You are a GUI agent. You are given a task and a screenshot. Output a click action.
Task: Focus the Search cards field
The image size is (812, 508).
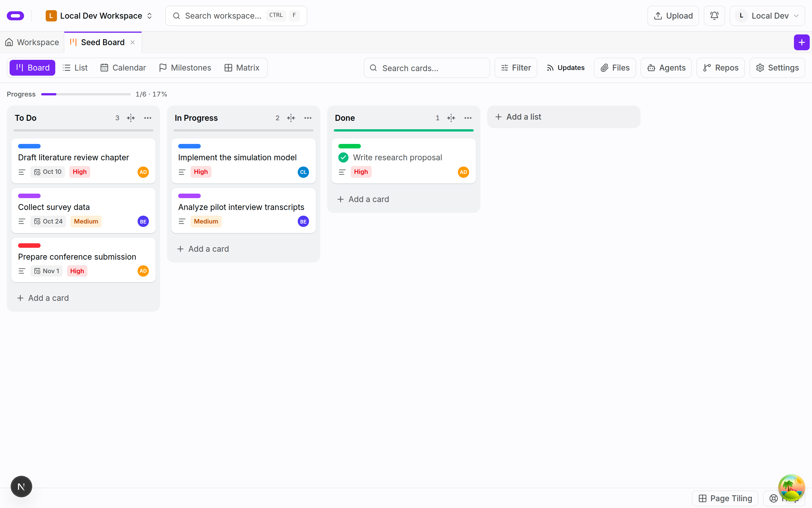click(427, 68)
